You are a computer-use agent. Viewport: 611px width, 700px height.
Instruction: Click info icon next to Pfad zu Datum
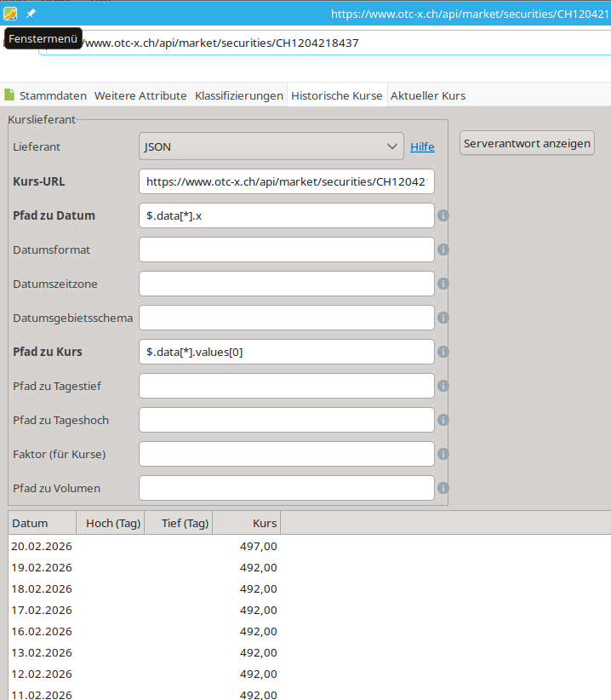point(443,215)
